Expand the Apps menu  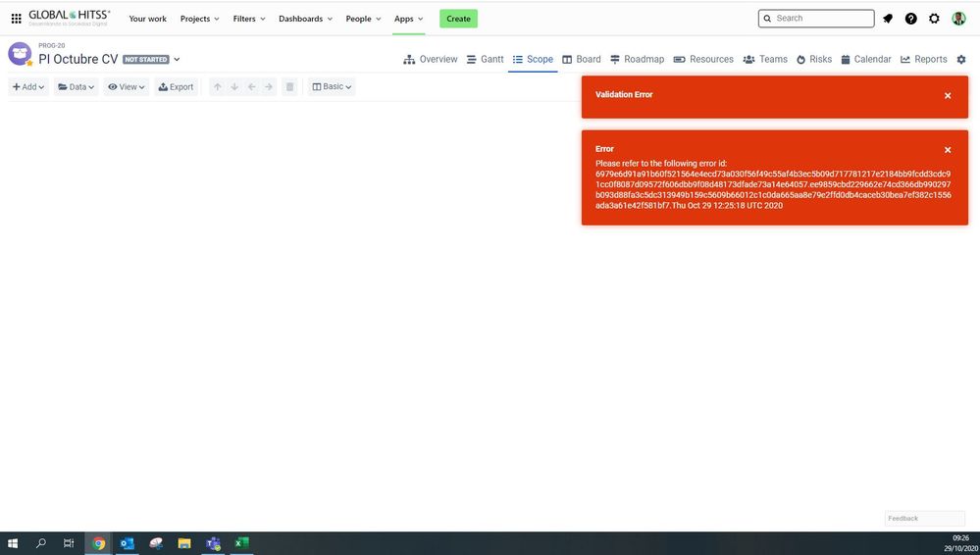[408, 19]
